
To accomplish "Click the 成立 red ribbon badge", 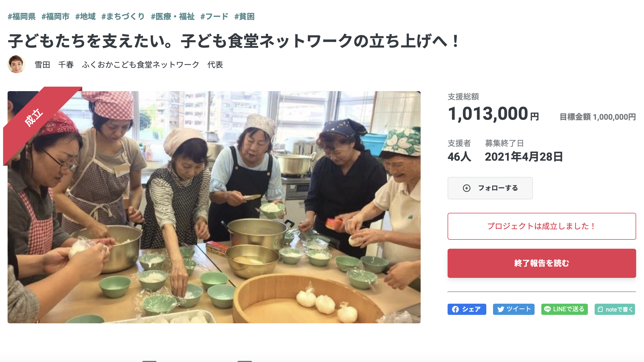I will pyautogui.click(x=34, y=117).
